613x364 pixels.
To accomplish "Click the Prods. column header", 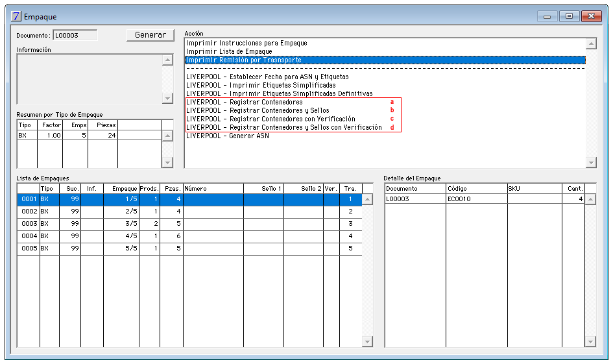I will pyautogui.click(x=149, y=188).
